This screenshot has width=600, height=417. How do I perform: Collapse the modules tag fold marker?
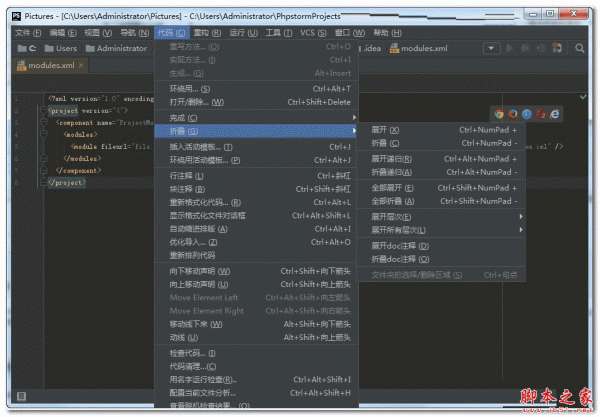pos(43,134)
